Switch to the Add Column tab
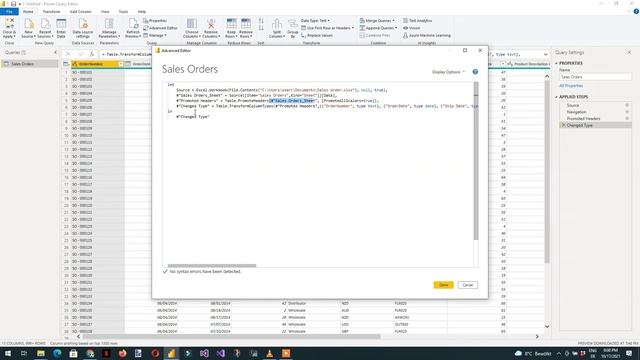This screenshot has height=360, width=640. [x=81, y=11]
